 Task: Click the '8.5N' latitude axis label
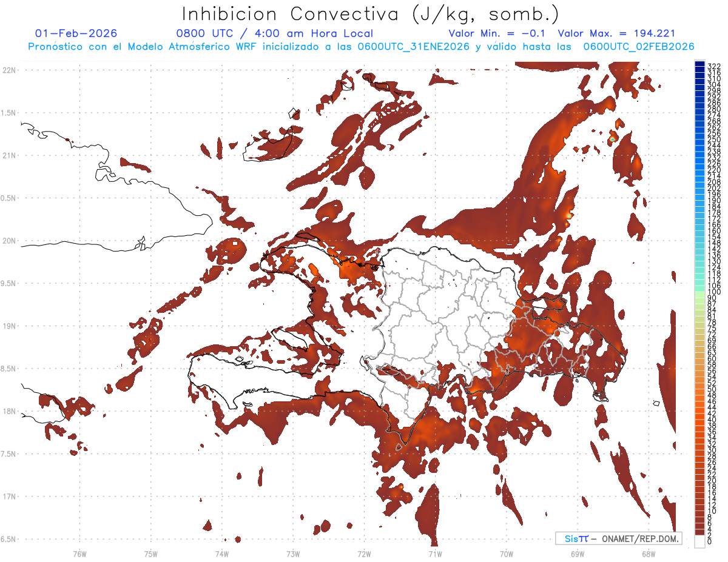[x=8, y=369]
